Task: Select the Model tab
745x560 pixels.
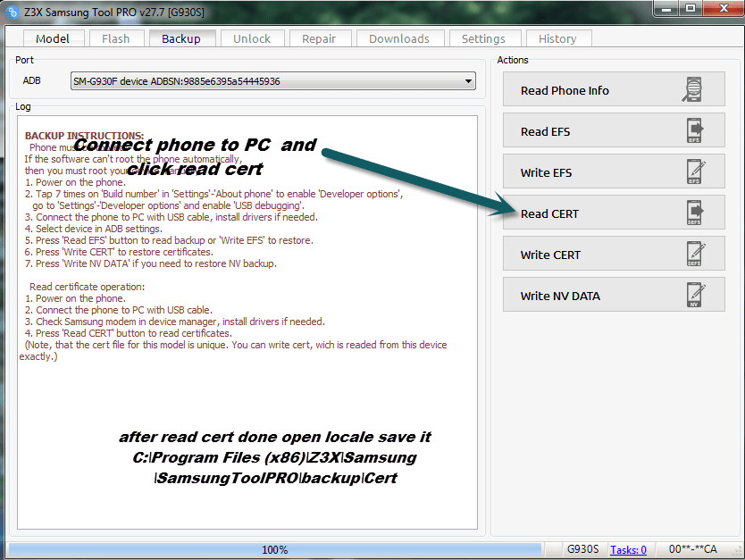Action: click(53, 38)
